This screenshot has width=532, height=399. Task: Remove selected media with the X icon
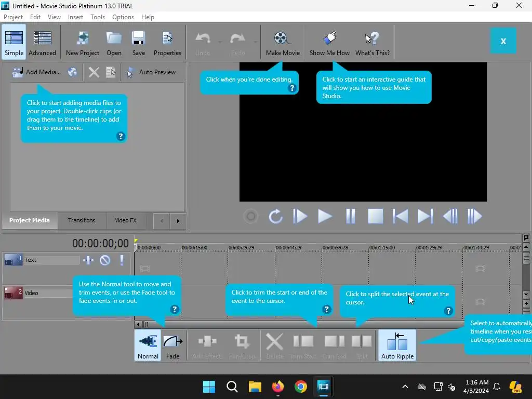(94, 72)
